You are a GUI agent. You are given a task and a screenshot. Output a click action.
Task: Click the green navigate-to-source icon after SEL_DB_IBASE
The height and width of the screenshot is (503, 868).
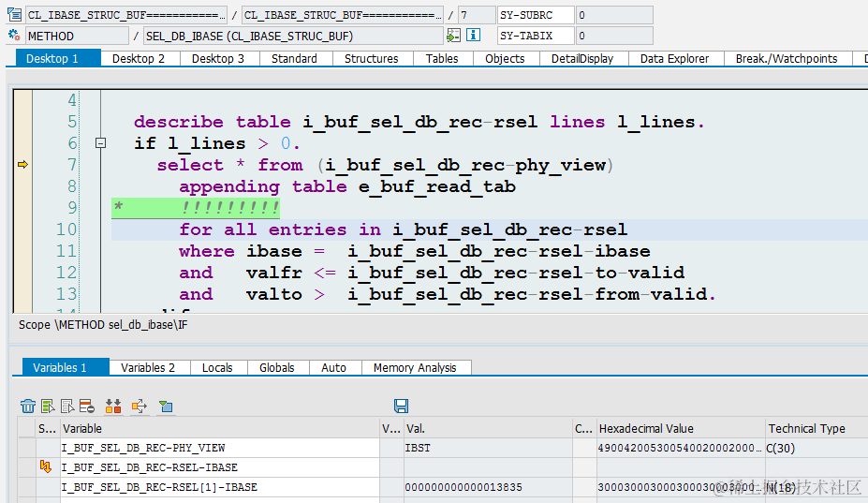point(453,36)
